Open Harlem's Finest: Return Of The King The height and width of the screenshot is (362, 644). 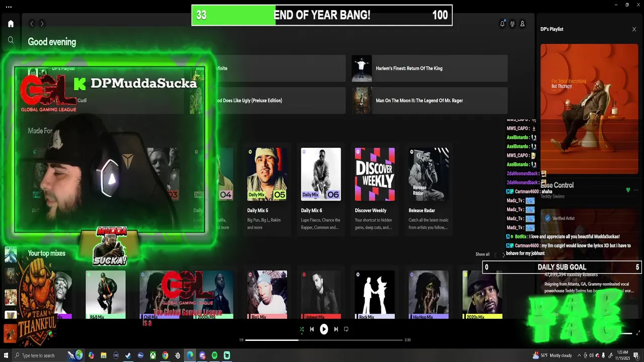point(430,68)
